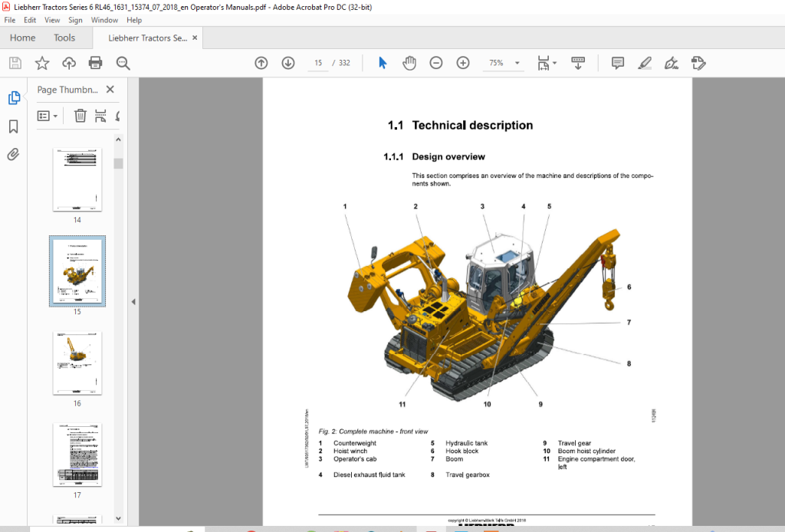This screenshot has width=785, height=532.
Task: Select page 17 thumbnail
Action: (77, 455)
